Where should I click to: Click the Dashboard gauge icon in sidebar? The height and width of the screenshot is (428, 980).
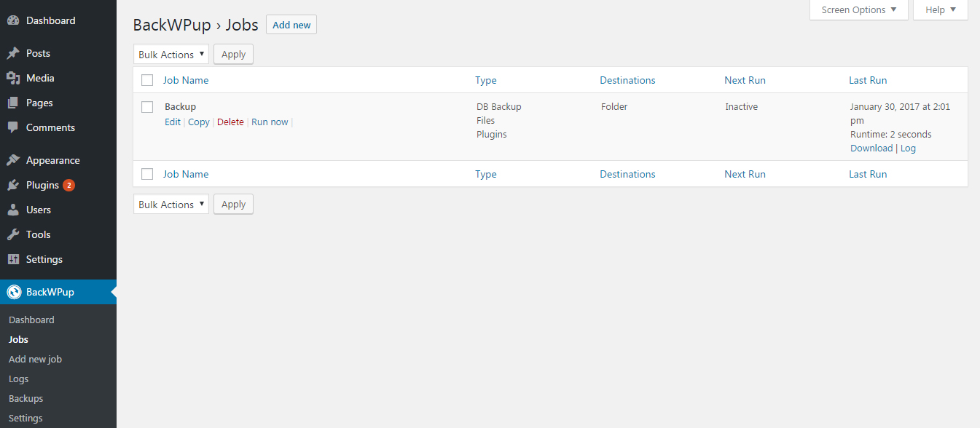click(13, 21)
